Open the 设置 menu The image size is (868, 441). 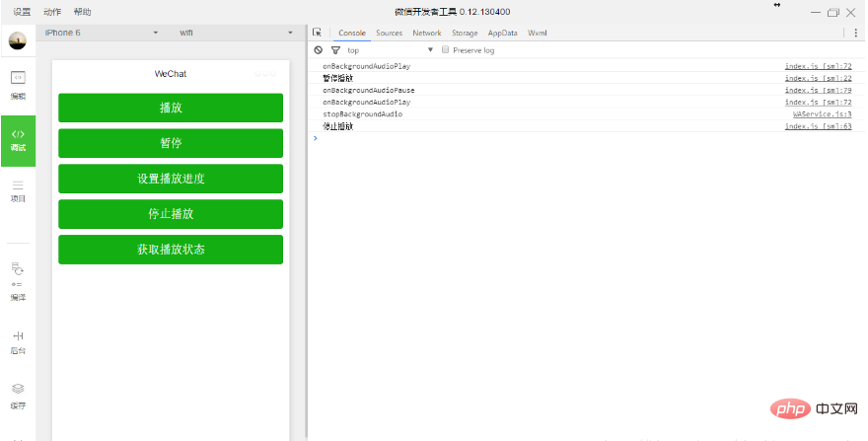point(22,12)
